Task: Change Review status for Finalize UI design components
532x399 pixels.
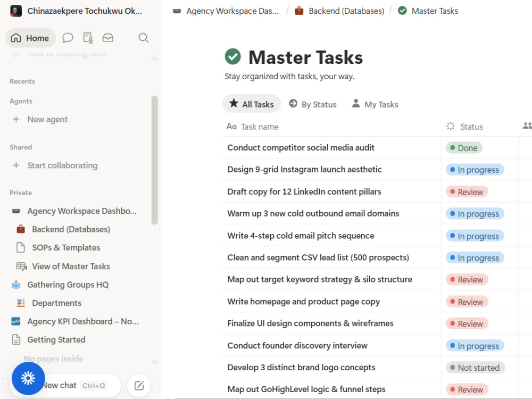Action: coord(467,323)
